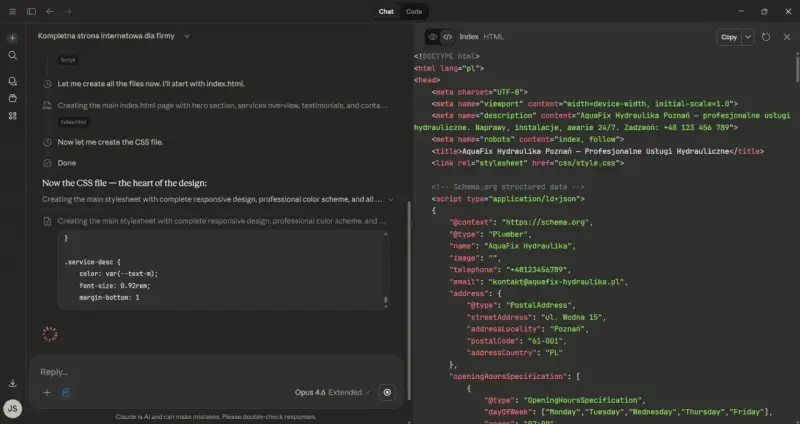The image size is (800, 424).
Task: Go forward with the right arrow
Action: coord(68,11)
